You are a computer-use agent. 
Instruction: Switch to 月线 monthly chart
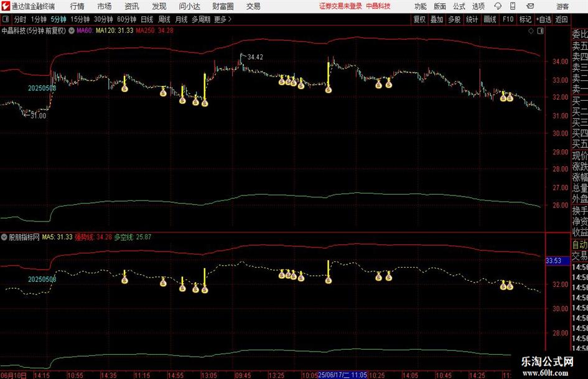pos(181,19)
